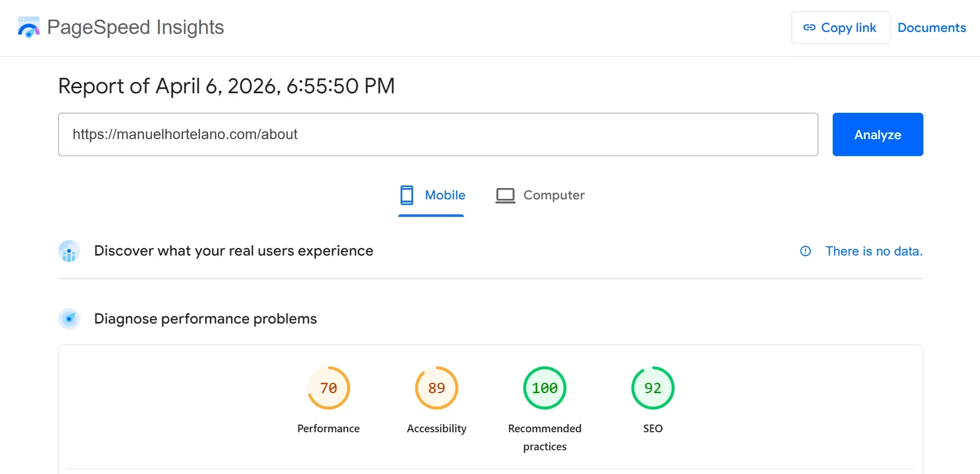980x474 pixels.
Task: Click the Accessibility score circle showing 89
Action: [x=436, y=387]
